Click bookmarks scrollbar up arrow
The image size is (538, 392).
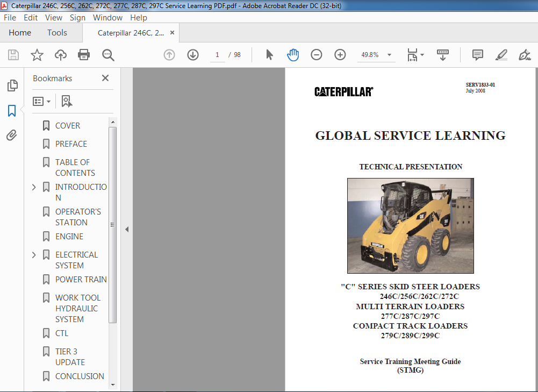point(113,122)
